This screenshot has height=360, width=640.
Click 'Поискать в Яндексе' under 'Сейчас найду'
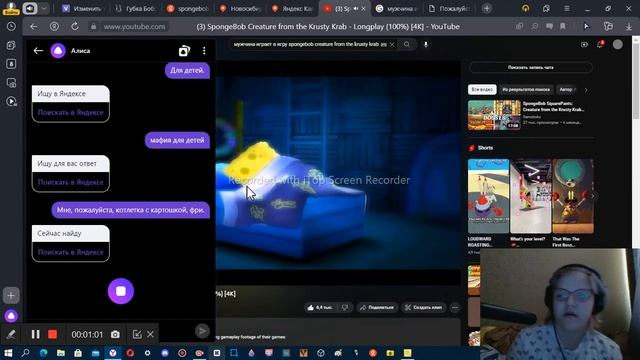point(71,252)
